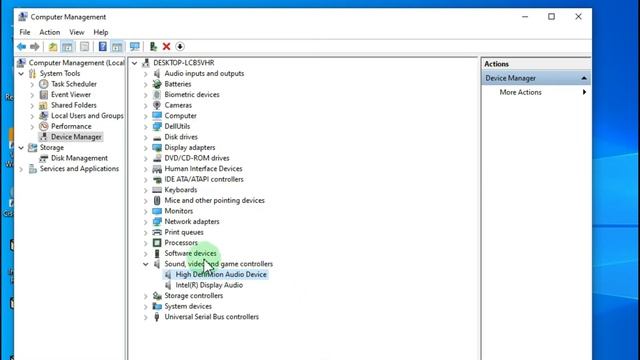The image size is (640, 360).
Task: Click the red X Uninstall device icon
Action: tap(166, 47)
